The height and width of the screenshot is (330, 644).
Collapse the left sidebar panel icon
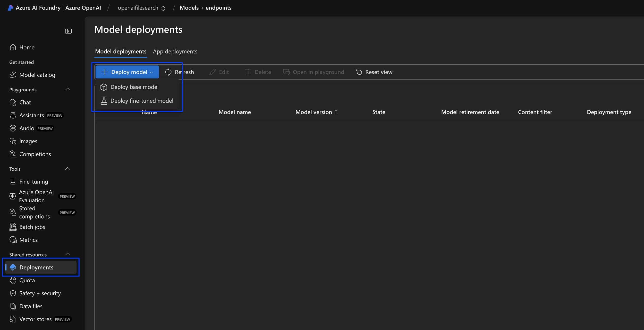pos(68,31)
